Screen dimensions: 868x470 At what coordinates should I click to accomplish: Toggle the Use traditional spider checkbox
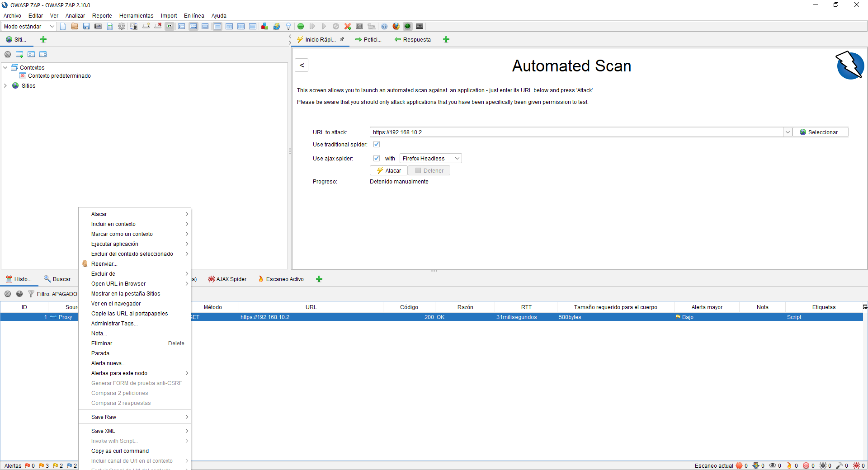(x=377, y=144)
